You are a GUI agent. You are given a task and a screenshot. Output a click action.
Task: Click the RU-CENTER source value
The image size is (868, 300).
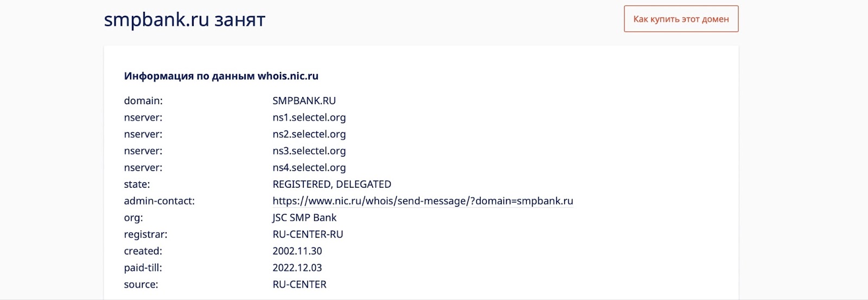[x=299, y=285]
